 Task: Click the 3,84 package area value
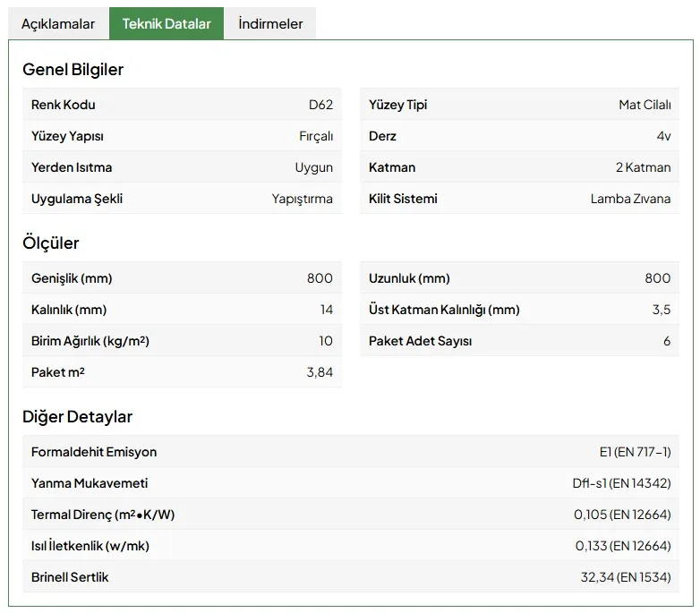(x=320, y=372)
